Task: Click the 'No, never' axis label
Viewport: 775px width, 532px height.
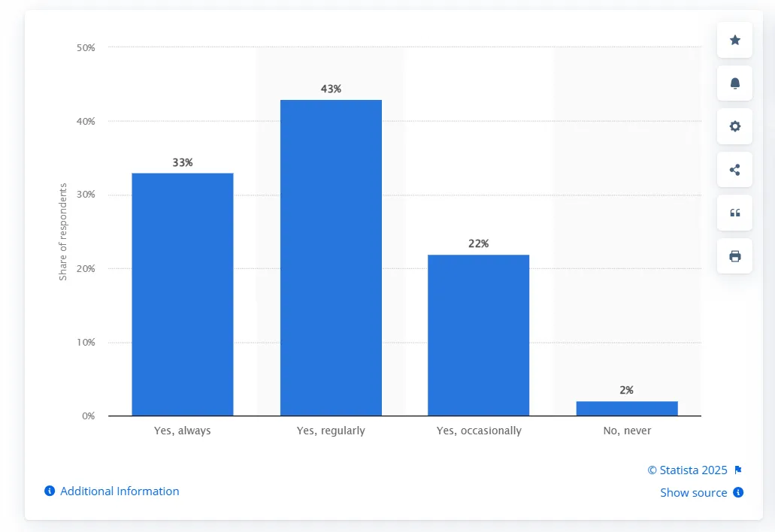Action: [627, 430]
